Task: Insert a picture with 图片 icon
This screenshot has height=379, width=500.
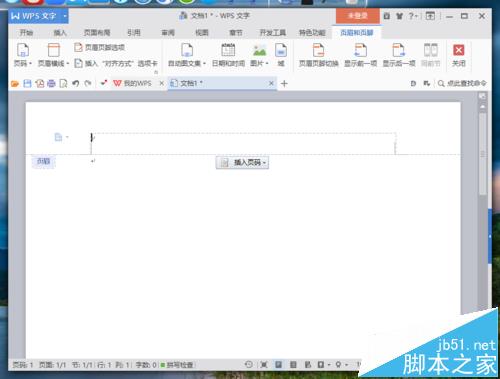Action: pyautogui.click(x=259, y=55)
